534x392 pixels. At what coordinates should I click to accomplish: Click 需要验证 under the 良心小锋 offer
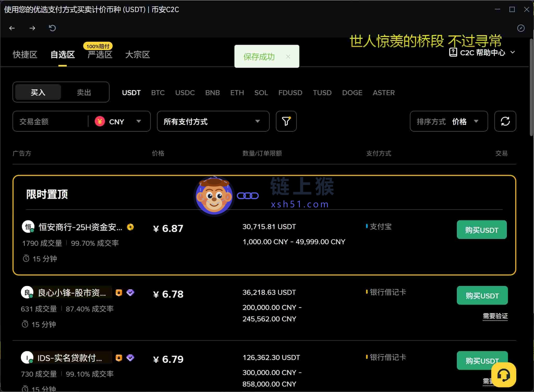point(495,316)
